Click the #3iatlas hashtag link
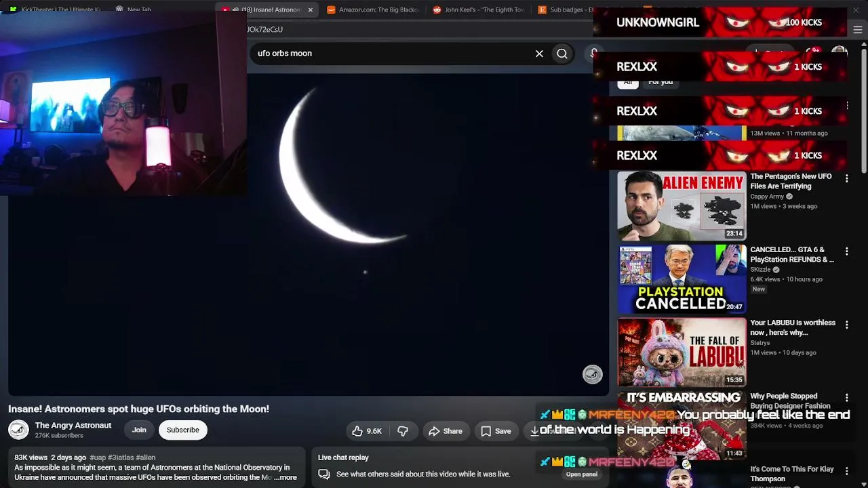This screenshot has height=488, width=868. pos(121,457)
